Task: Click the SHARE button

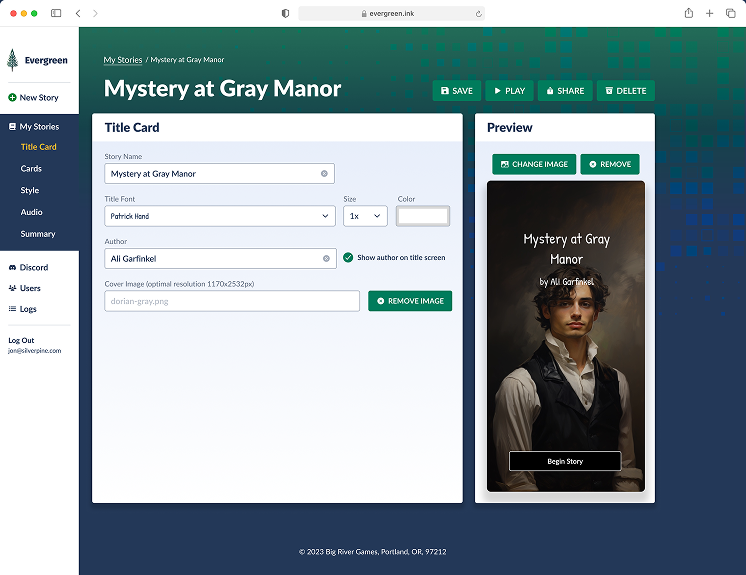Action: pos(565,91)
